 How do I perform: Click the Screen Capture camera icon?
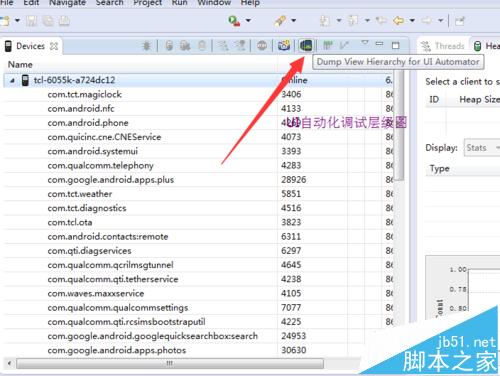284,45
